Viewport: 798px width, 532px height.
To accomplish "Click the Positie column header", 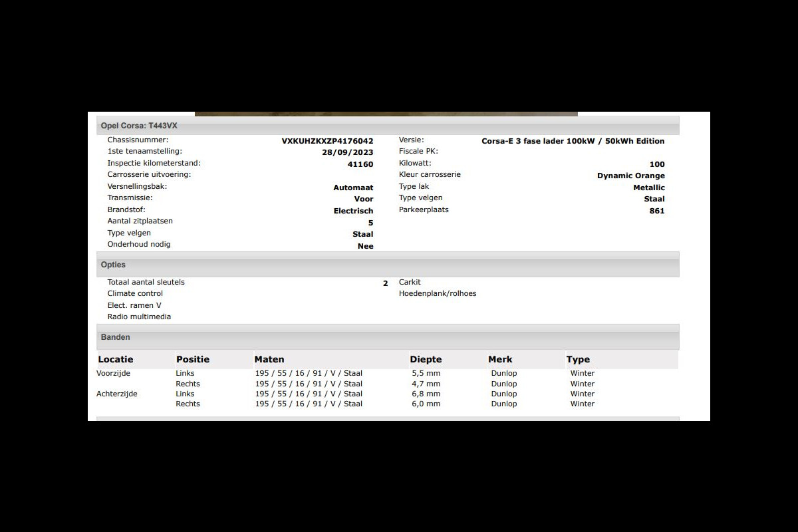I will (x=193, y=359).
